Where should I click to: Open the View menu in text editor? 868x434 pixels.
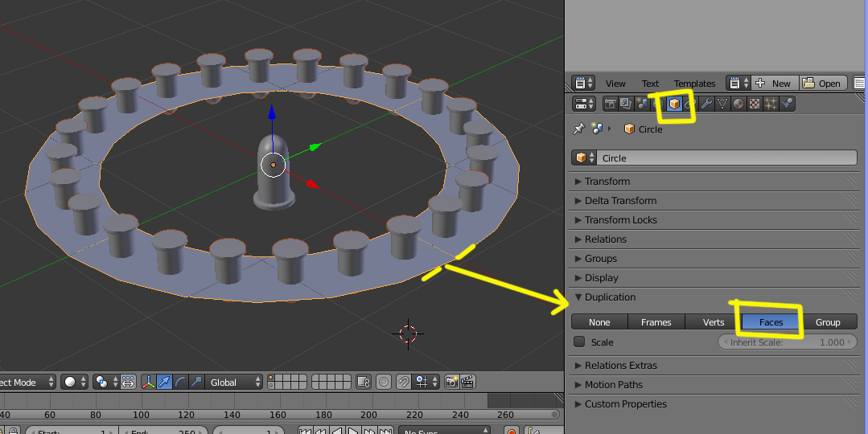pyautogui.click(x=615, y=84)
